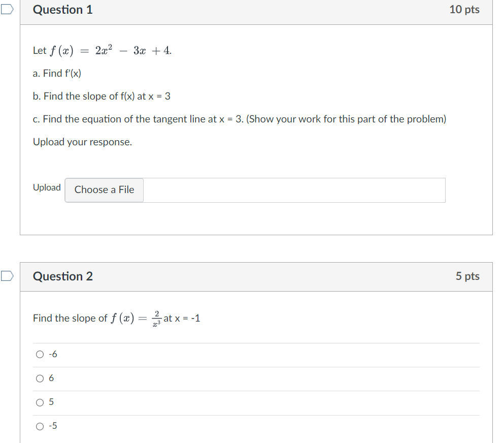Click the Upload label beside the file chooser
Screen dimensions: 504x443
coord(47,187)
